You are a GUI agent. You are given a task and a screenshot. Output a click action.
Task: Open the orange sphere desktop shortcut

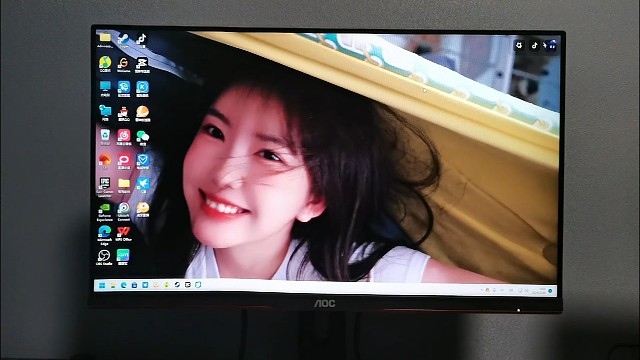tap(142, 113)
